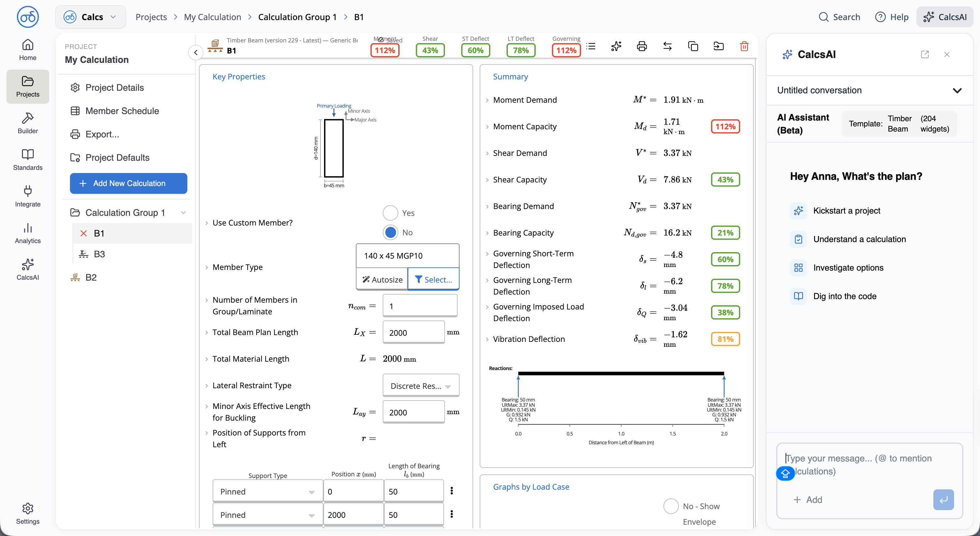
Task: Click the ClearCalcs logo at top-left
Action: pyautogui.click(x=28, y=17)
